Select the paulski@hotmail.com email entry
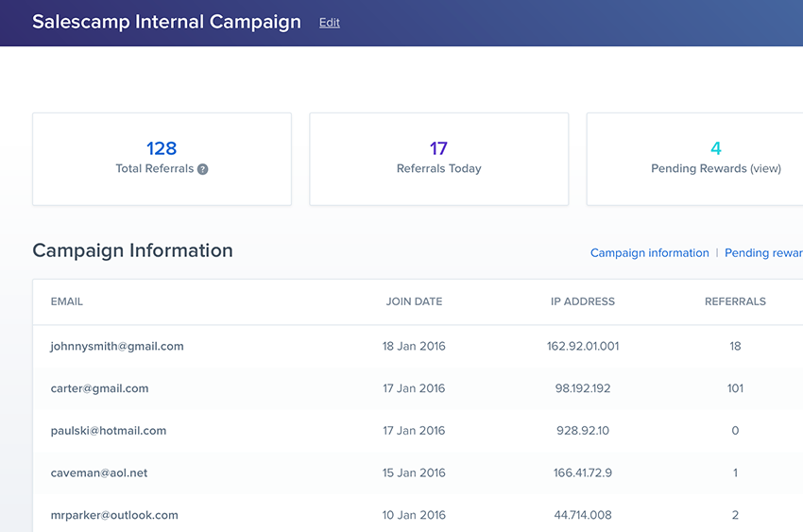Image resolution: width=803 pixels, height=532 pixels. point(109,431)
